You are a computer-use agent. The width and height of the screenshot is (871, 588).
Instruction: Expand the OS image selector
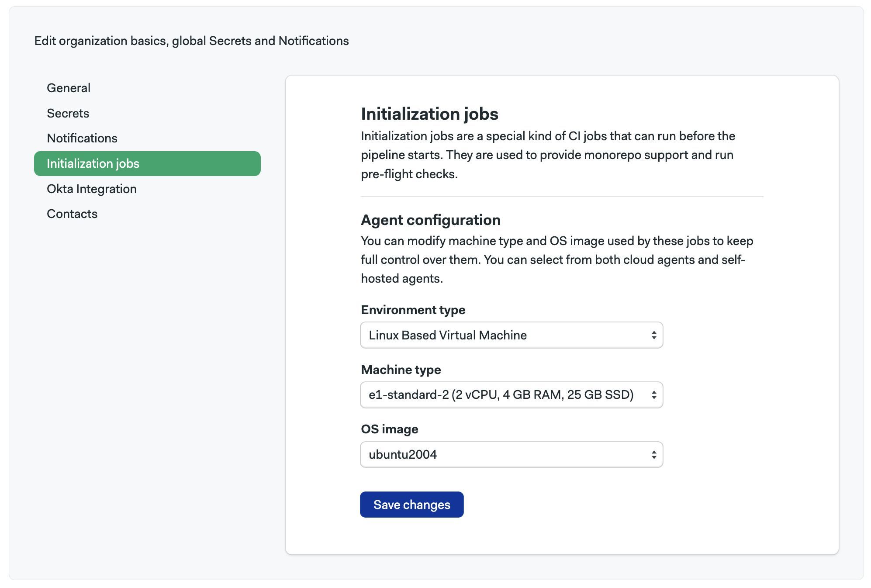click(x=512, y=454)
